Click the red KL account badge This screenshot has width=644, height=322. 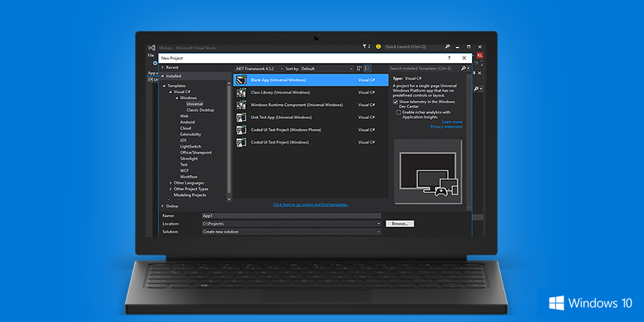click(x=480, y=56)
